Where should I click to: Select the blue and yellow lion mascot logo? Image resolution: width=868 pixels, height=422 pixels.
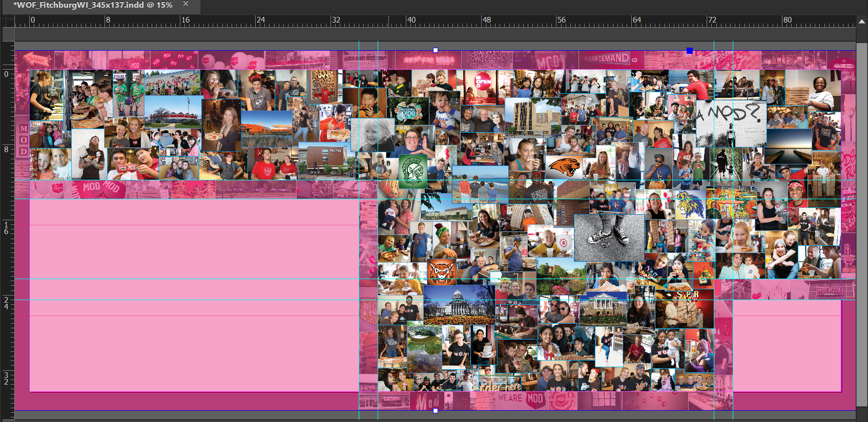pyautogui.click(x=690, y=206)
